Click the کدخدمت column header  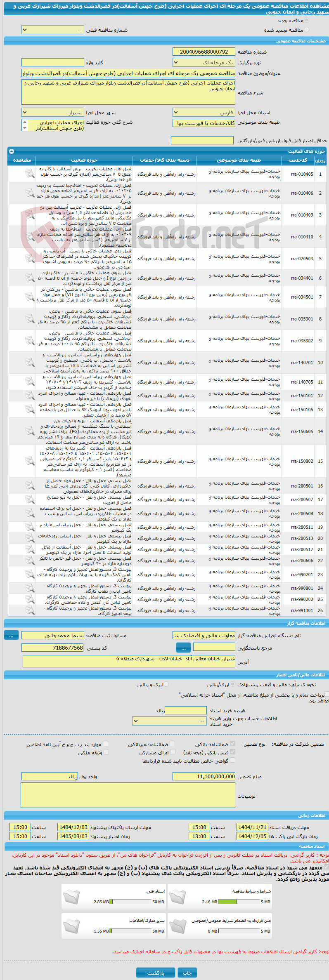(x=298, y=160)
